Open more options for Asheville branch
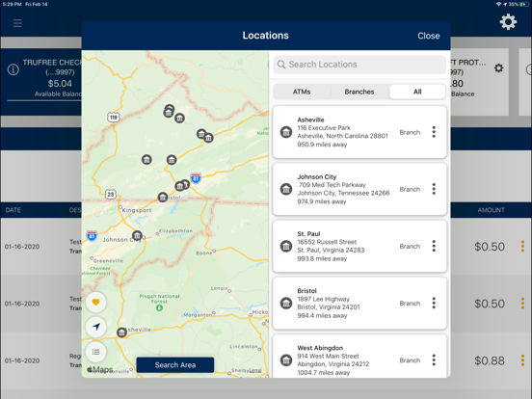 [x=434, y=132]
